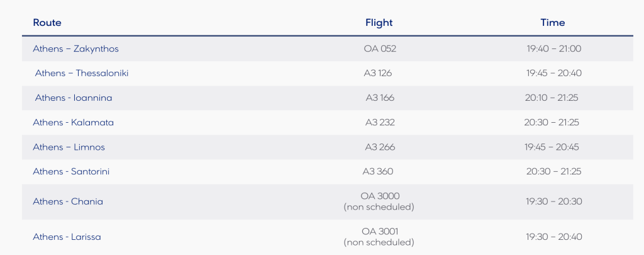644x255 pixels.
Task: Select flight number A3 166
Action: click(380, 98)
